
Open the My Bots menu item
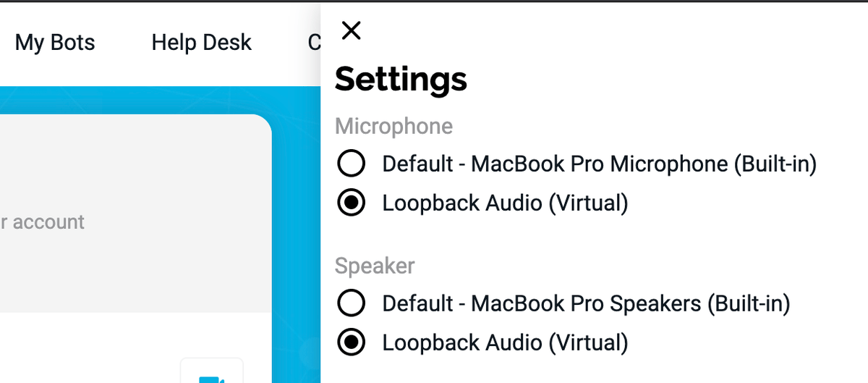[55, 43]
